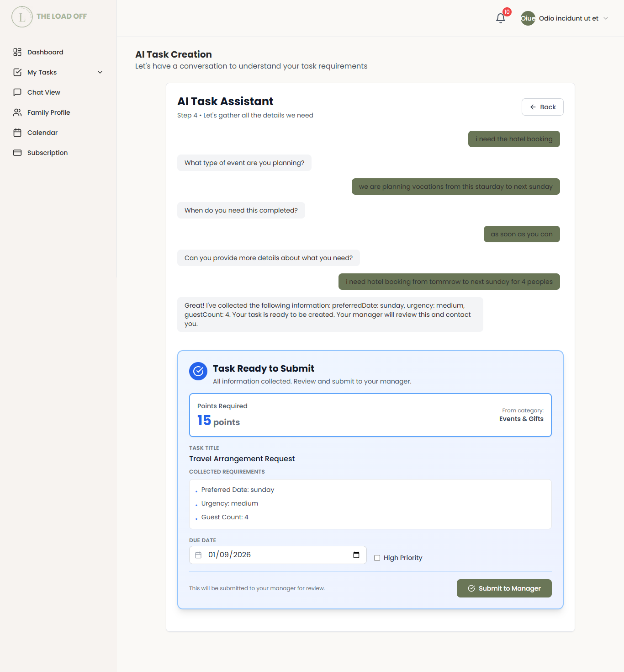Open the user account dropdown arrow

[x=606, y=18]
